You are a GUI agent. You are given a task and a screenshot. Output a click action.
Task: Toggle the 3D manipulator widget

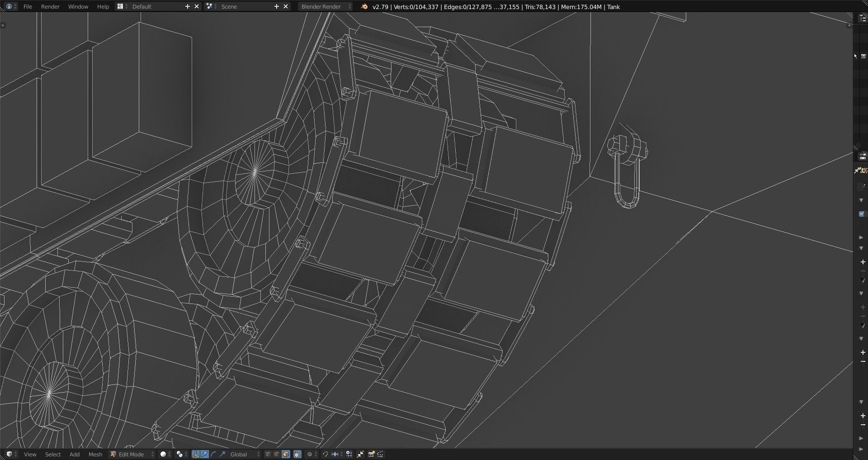pyautogui.click(x=195, y=454)
